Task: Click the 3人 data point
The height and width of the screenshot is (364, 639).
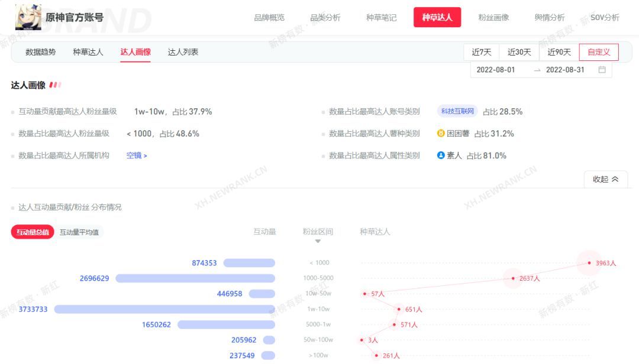Action: (362, 340)
